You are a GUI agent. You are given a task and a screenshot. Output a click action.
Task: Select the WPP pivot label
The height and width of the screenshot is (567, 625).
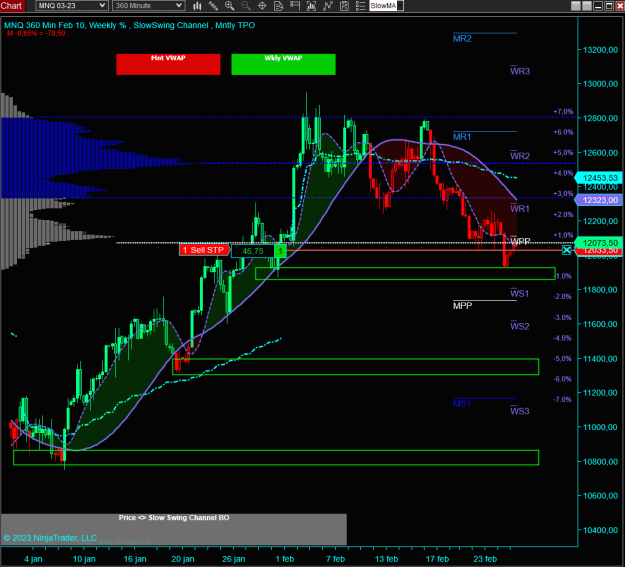point(520,241)
